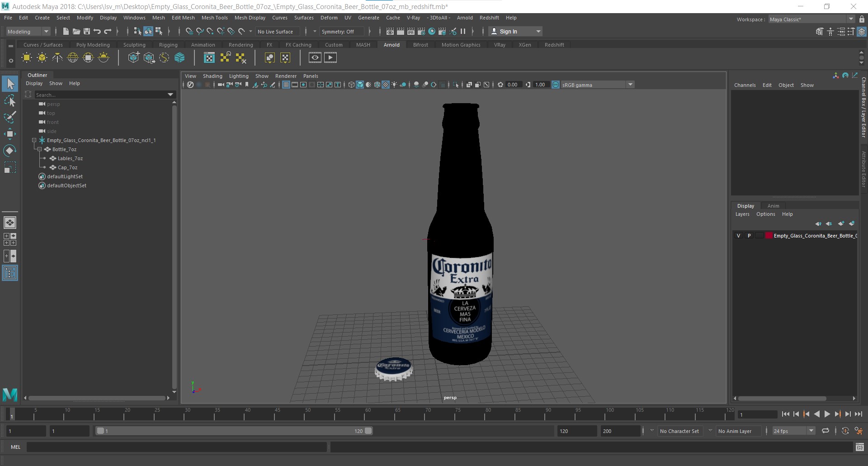Click the red color swatch of layer
This screenshot has height=466, width=868.
(x=769, y=236)
